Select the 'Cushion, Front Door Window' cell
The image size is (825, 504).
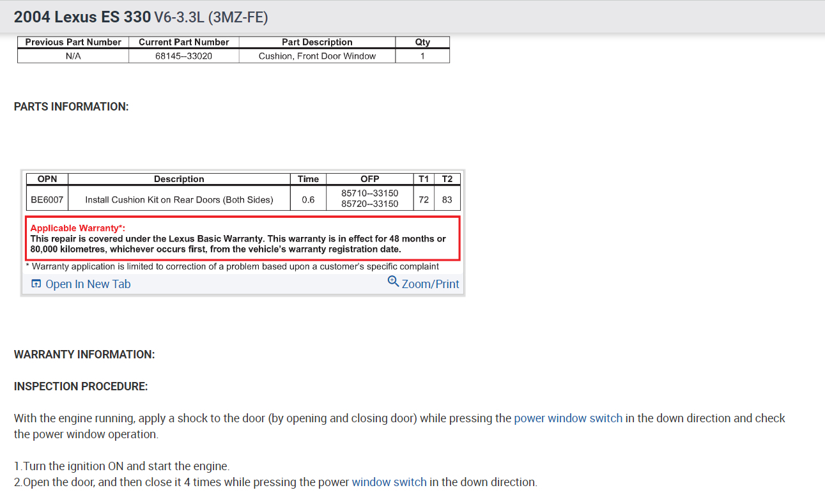(x=317, y=56)
